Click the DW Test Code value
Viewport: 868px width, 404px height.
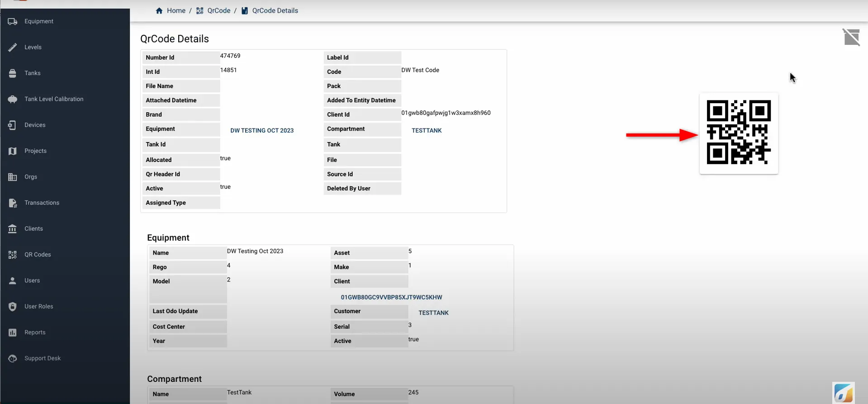420,70
